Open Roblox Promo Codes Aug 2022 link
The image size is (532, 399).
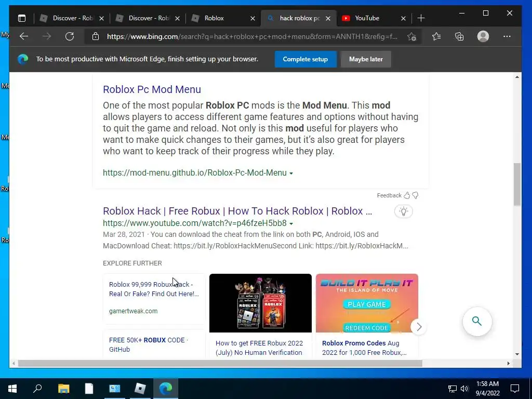[364, 348]
